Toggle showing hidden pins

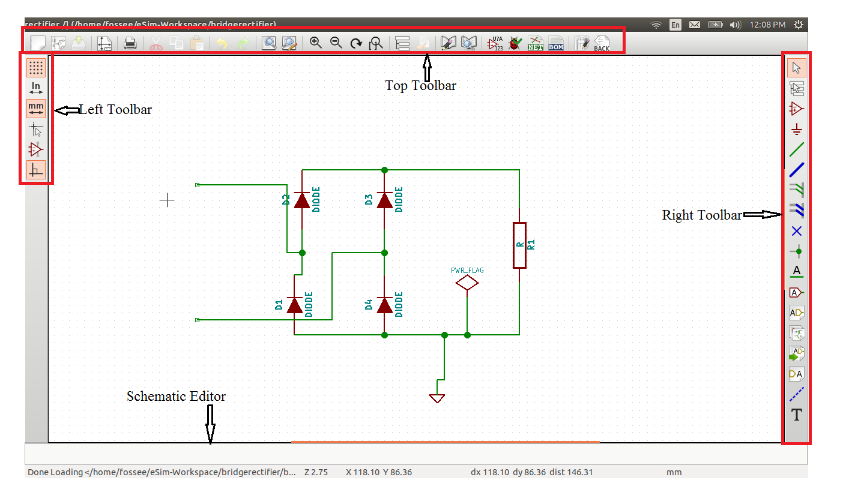pos(36,149)
